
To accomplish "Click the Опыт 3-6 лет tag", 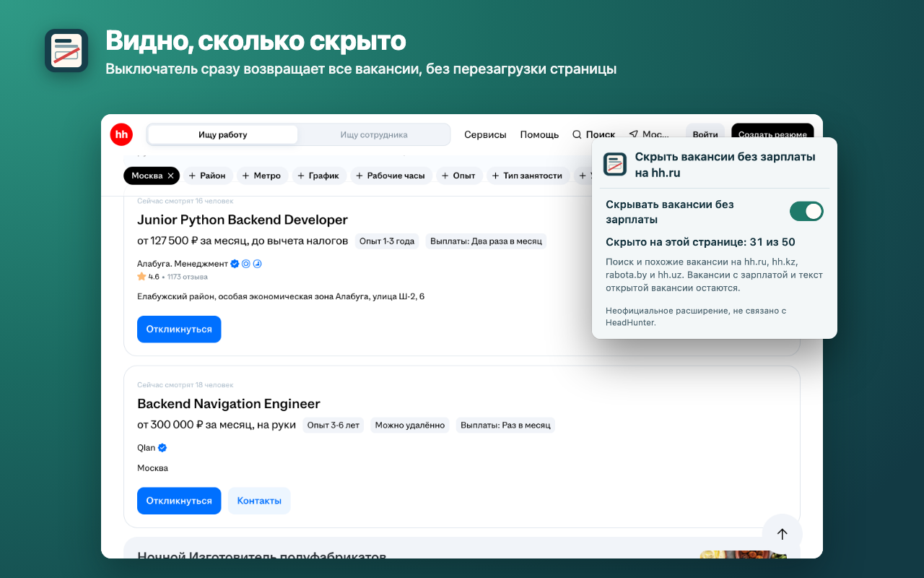I will 334,426.
